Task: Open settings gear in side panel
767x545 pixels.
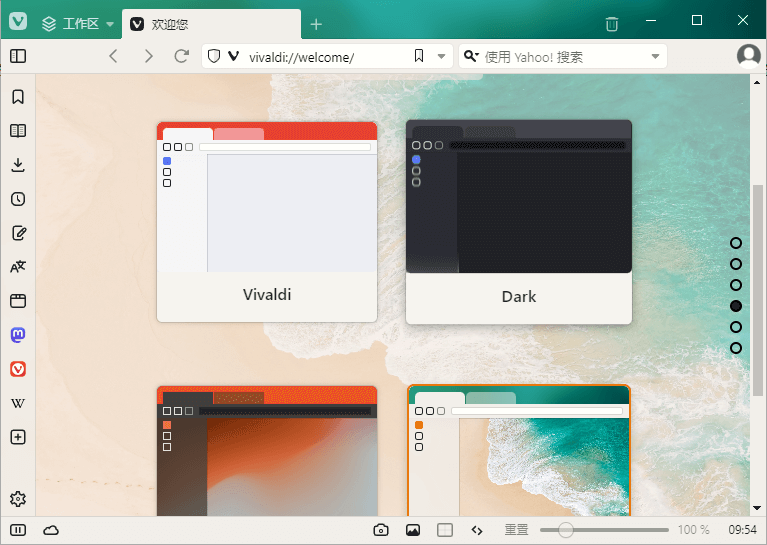Action: coord(18,499)
